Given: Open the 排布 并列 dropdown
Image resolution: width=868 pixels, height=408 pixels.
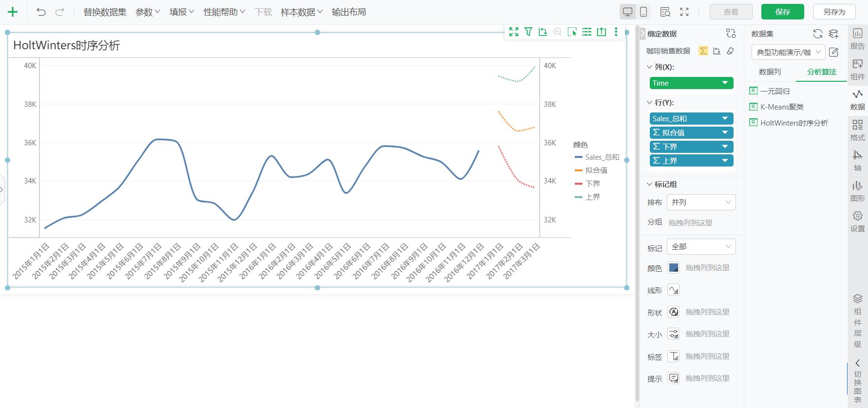Looking at the screenshot, I should click(701, 202).
